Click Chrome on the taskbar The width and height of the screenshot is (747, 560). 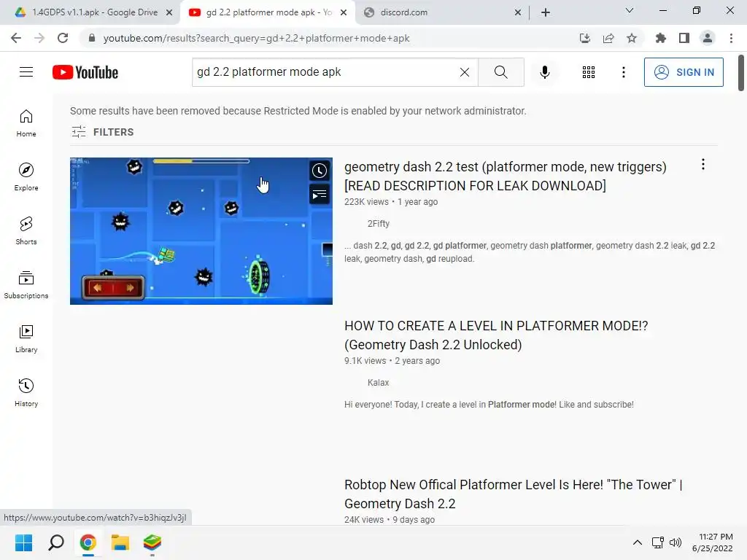[x=88, y=542]
